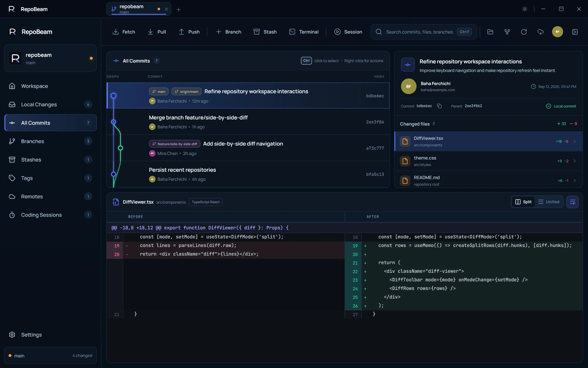Copy commit hash bdbe6ec icon
Screen dimensions: 588x368
(440, 106)
